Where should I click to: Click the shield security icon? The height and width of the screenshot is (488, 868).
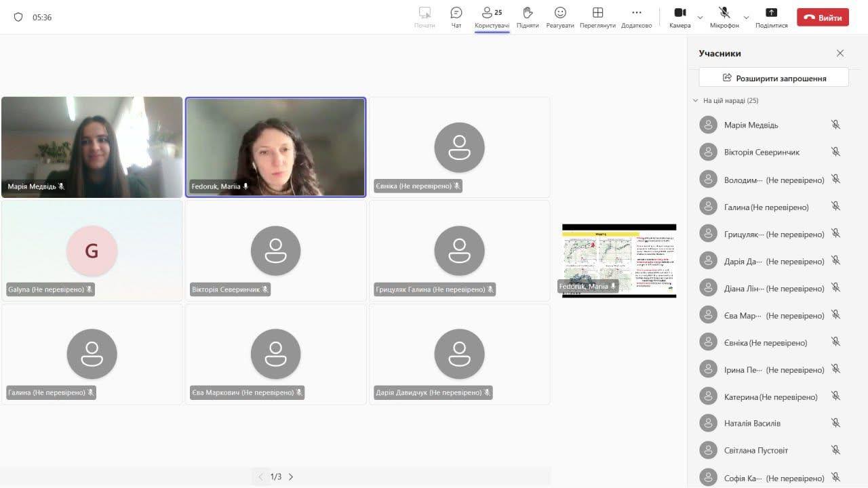[x=18, y=17]
